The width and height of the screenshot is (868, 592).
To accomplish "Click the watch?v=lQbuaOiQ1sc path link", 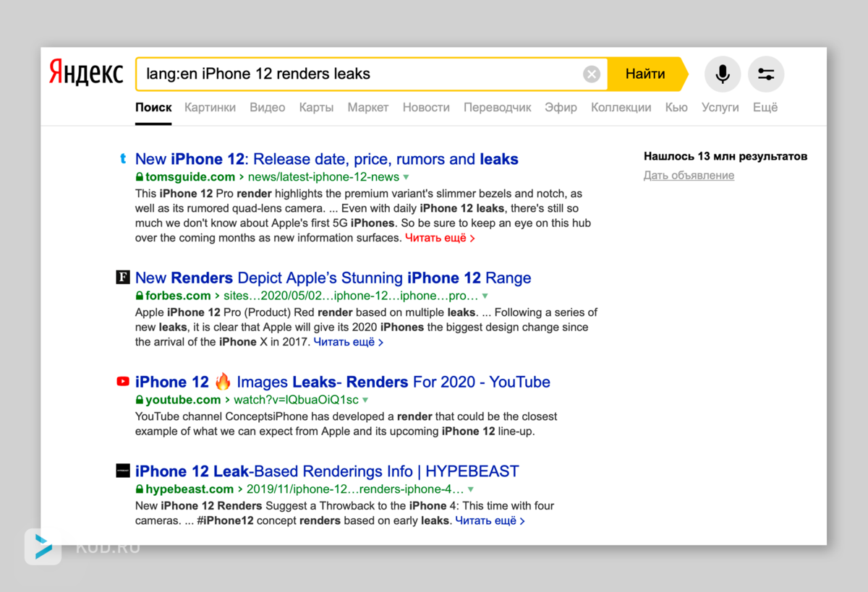I will pyautogui.click(x=297, y=400).
